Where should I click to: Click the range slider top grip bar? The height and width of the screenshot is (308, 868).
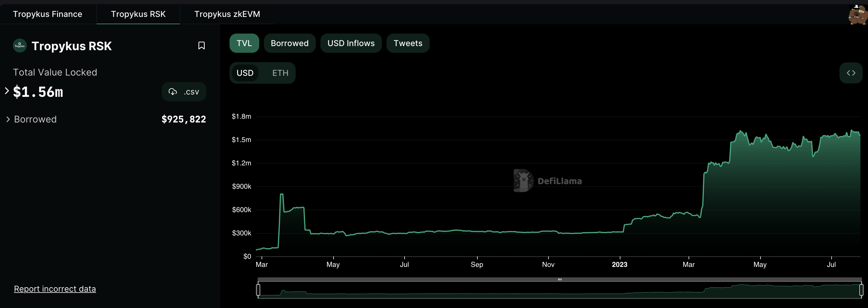click(x=560, y=279)
